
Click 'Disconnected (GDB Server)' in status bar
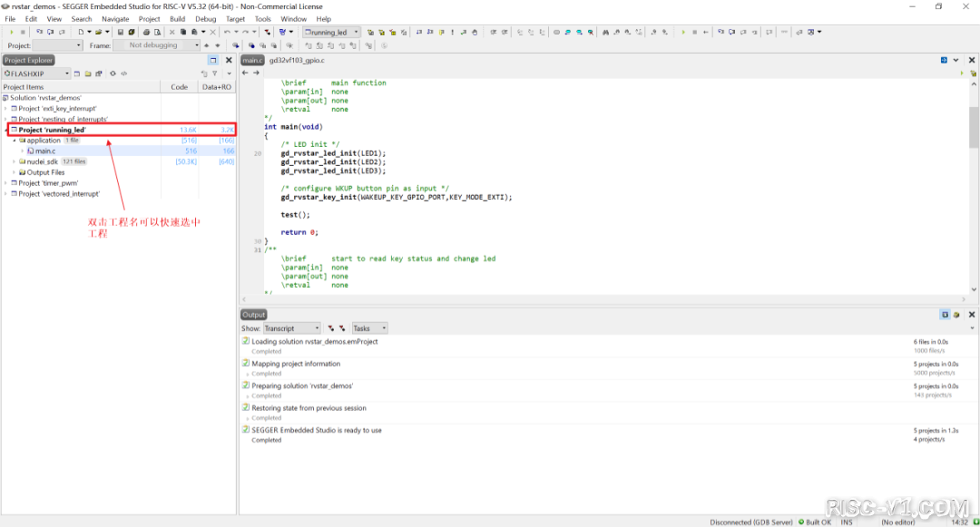tap(751, 522)
